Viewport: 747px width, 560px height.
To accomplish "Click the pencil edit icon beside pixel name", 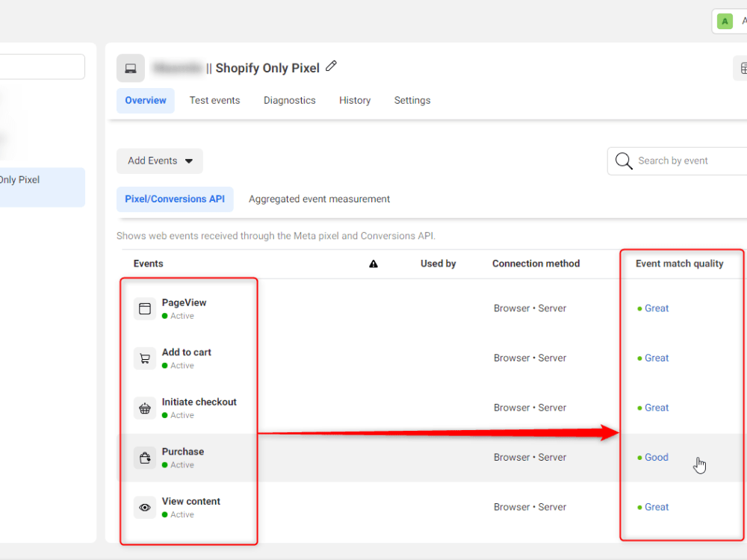I will point(331,66).
